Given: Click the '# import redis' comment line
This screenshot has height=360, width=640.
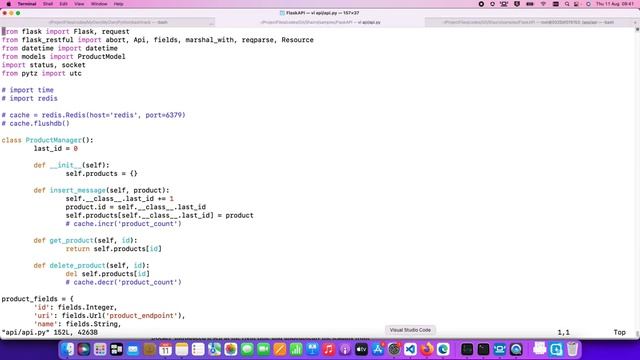Looking at the screenshot, I should 29,98.
